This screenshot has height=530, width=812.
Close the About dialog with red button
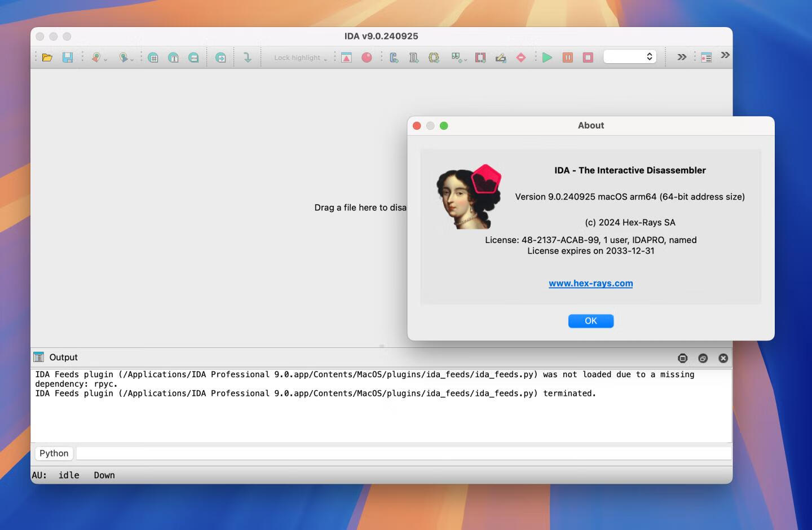(x=417, y=126)
